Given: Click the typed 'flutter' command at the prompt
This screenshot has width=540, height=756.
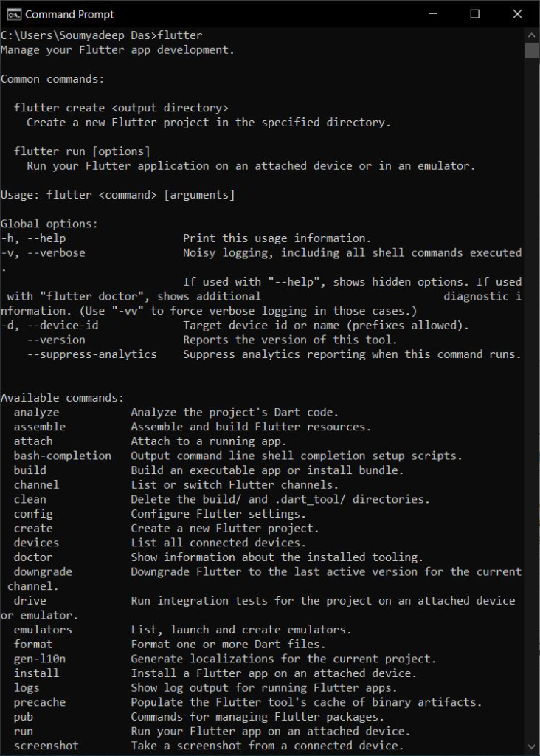Looking at the screenshot, I should click(180, 35).
